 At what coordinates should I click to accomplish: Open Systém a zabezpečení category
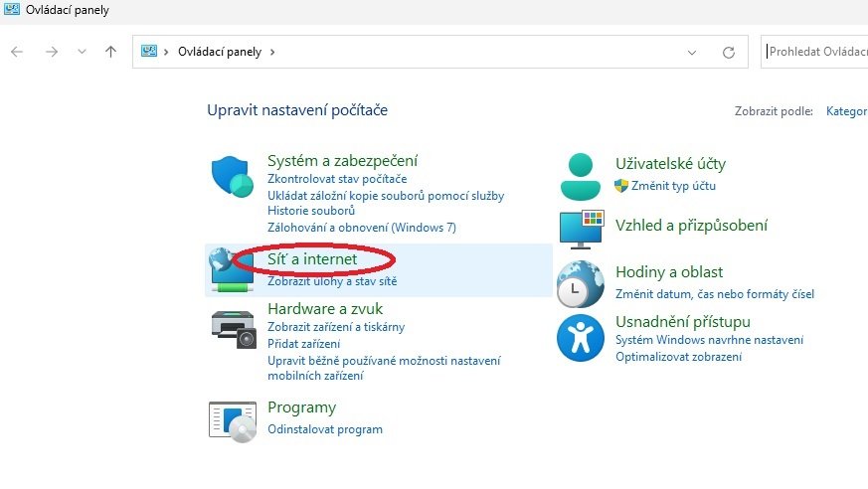point(342,161)
